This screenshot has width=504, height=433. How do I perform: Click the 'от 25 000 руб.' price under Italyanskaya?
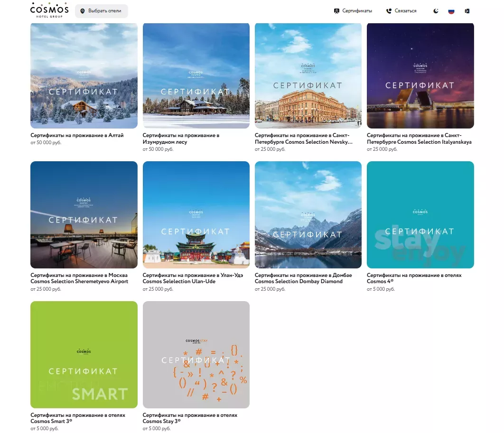coord(382,149)
